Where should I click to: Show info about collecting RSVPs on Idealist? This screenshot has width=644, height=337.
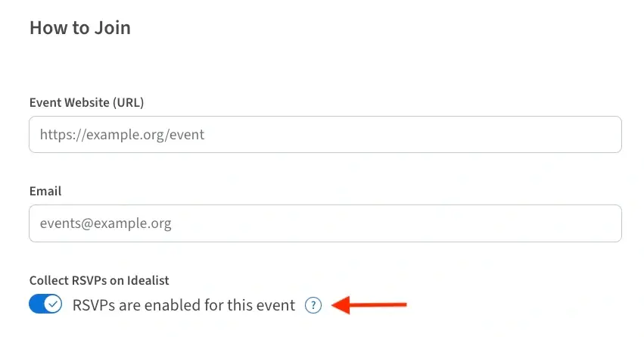313,305
